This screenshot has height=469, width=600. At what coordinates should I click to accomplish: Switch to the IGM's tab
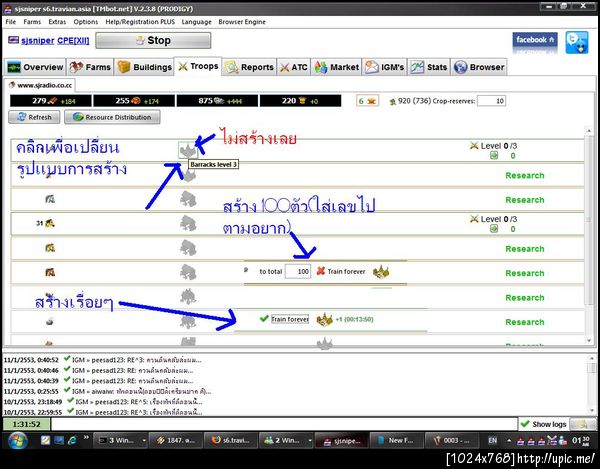click(x=384, y=67)
